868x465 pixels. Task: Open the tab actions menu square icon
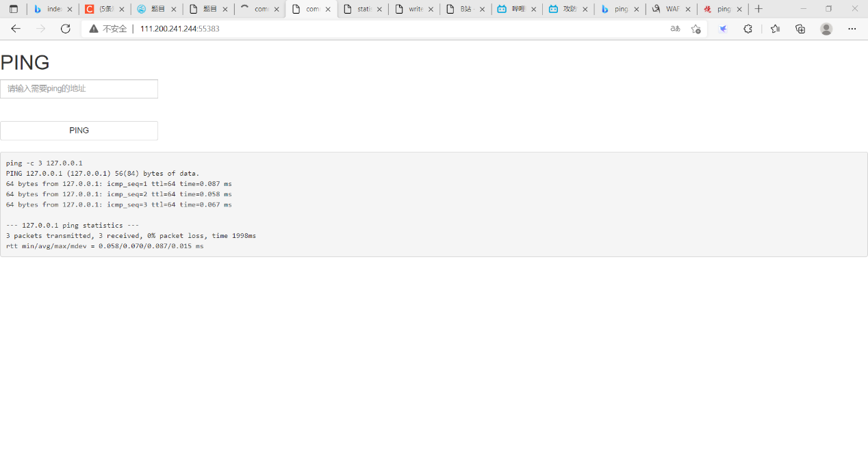point(14,9)
